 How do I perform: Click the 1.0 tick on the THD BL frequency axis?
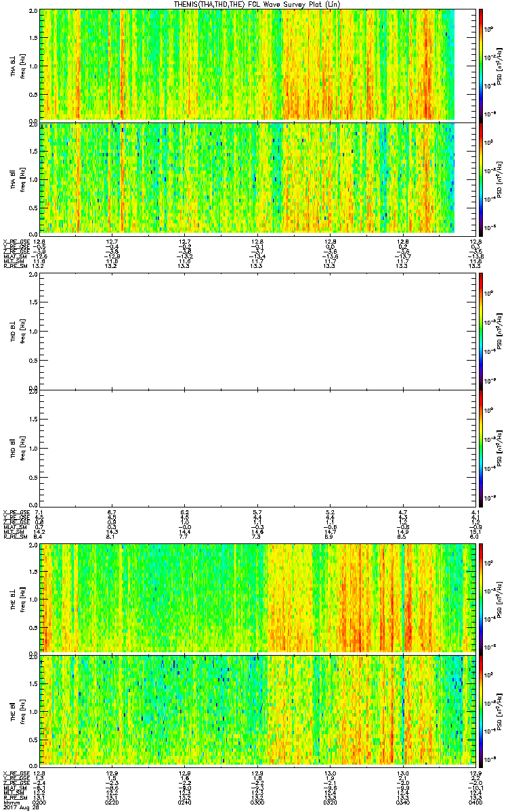coord(33,332)
